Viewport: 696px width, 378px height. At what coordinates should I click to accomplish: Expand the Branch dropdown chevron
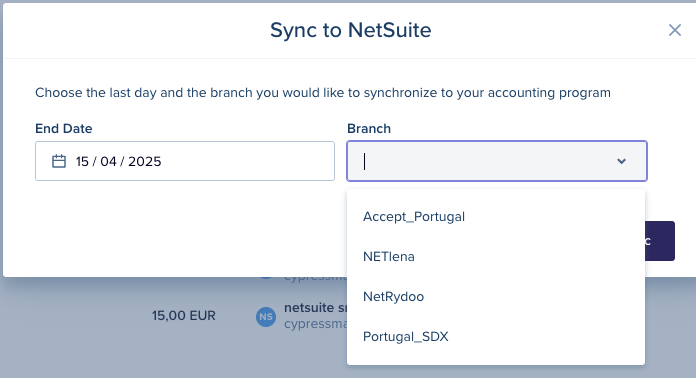tap(621, 161)
